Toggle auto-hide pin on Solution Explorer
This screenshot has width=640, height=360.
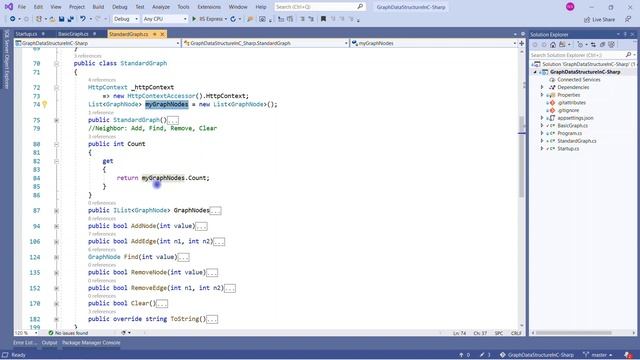click(x=625, y=34)
